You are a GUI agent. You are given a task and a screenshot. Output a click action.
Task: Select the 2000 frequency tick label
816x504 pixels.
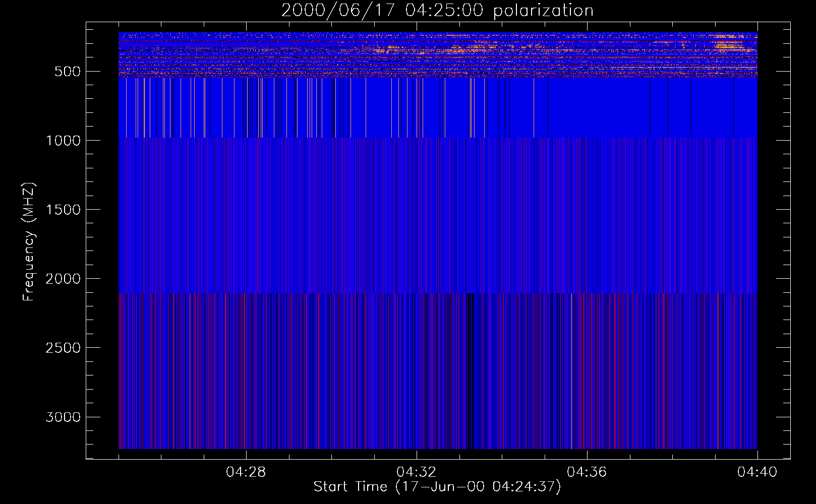click(63, 279)
